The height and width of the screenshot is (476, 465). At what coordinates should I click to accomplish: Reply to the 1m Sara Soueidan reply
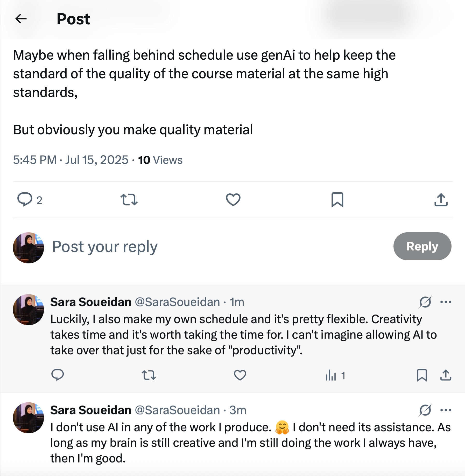click(x=58, y=375)
